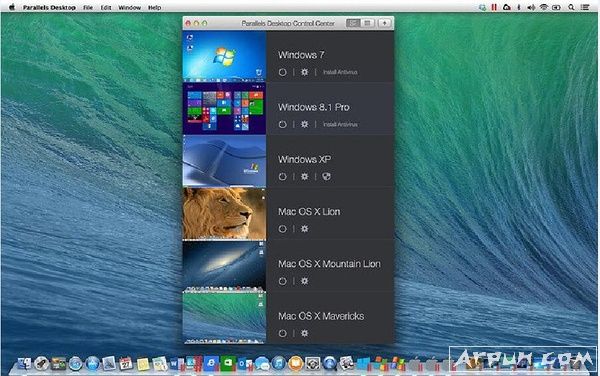Click the Windows 7 name label
Viewport: 600px width, 376px height.
click(x=301, y=55)
